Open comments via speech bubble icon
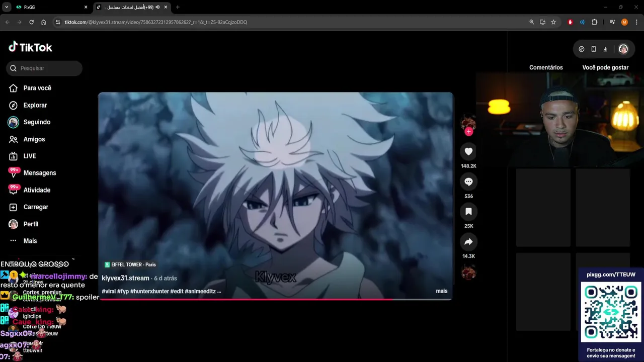The height and width of the screenshot is (362, 644). (468, 182)
